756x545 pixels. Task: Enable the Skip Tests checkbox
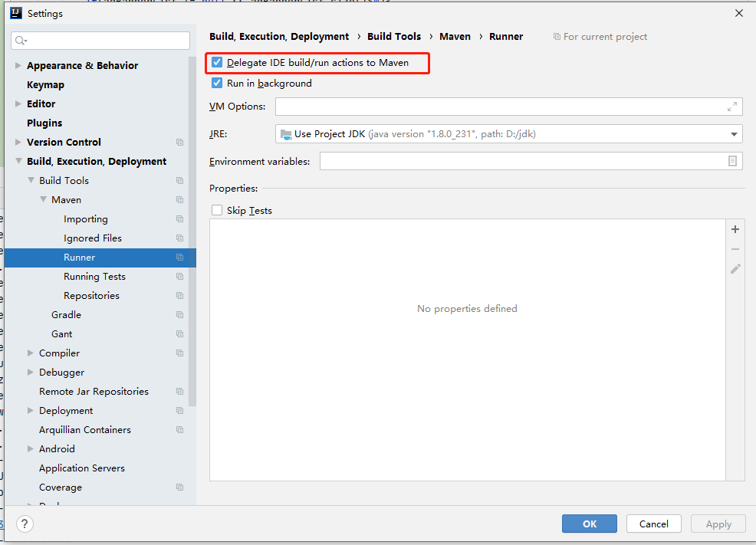217,210
